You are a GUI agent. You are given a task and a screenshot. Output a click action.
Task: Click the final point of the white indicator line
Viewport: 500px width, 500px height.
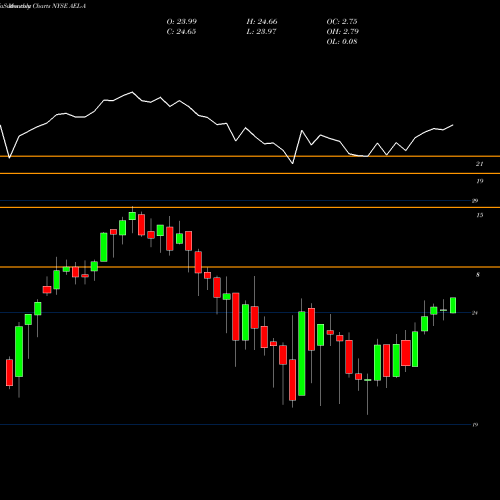click(x=453, y=125)
